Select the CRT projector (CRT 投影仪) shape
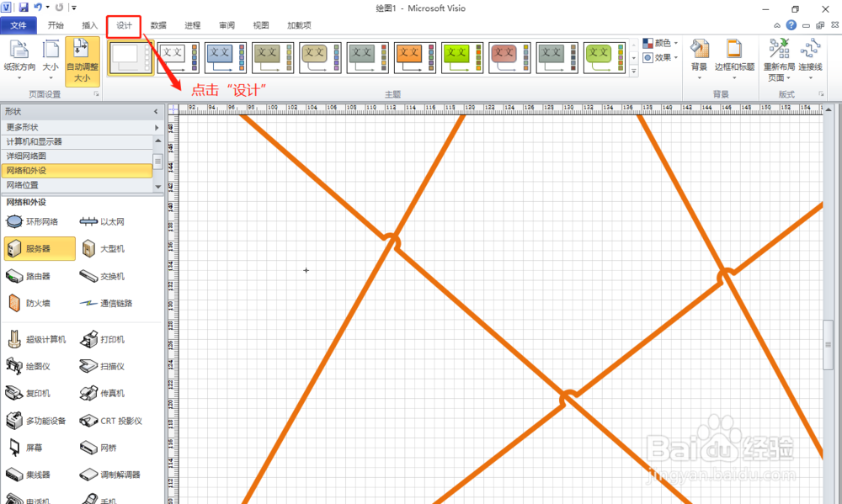The height and width of the screenshot is (504, 842). 112,421
